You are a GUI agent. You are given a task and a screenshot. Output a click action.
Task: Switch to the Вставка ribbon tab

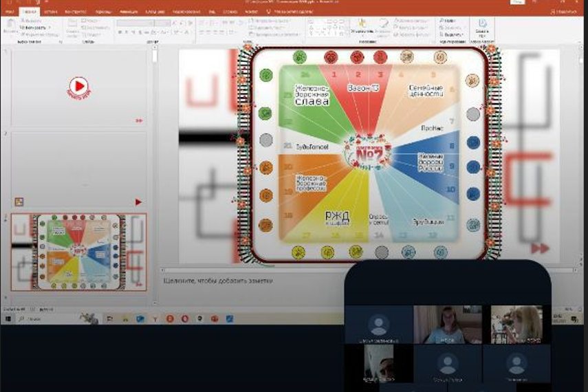(x=50, y=12)
